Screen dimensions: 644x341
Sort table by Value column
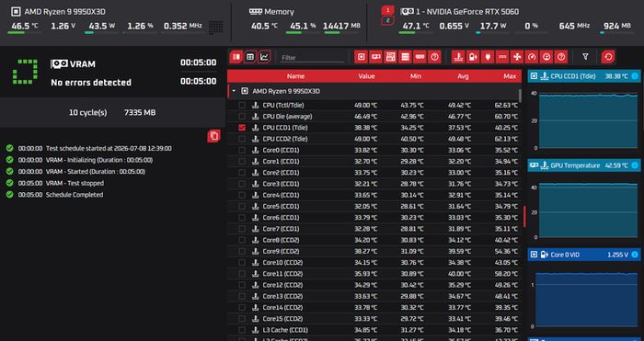click(x=366, y=76)
